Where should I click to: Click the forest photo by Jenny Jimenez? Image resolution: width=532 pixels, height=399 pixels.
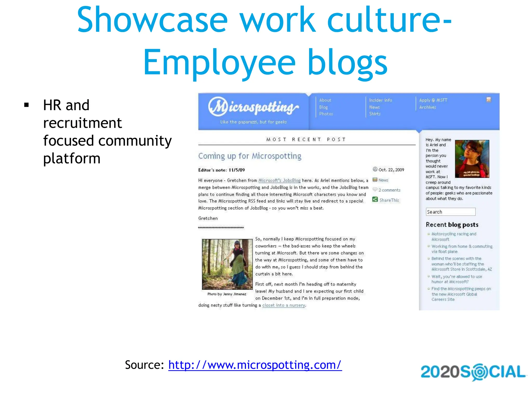click(227, 264)
